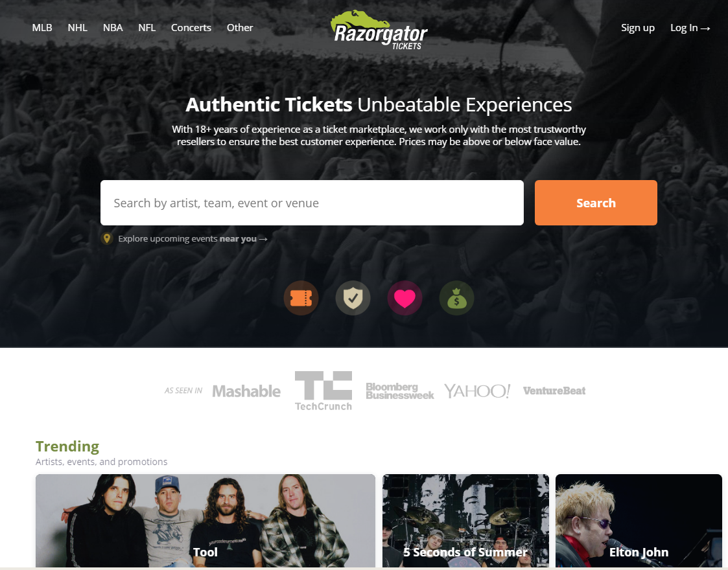Open the MLB menu
The height and width of the screenshot is (570, 728).
41,28
